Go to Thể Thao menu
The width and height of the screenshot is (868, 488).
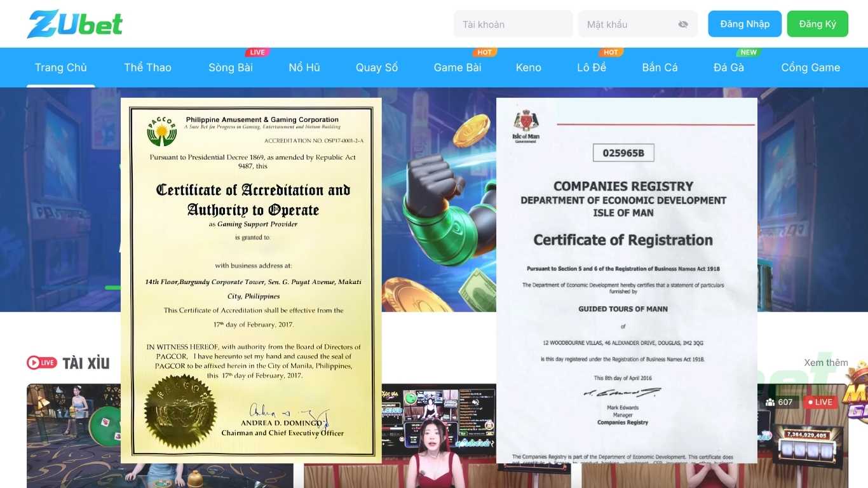tap(147, 67)
